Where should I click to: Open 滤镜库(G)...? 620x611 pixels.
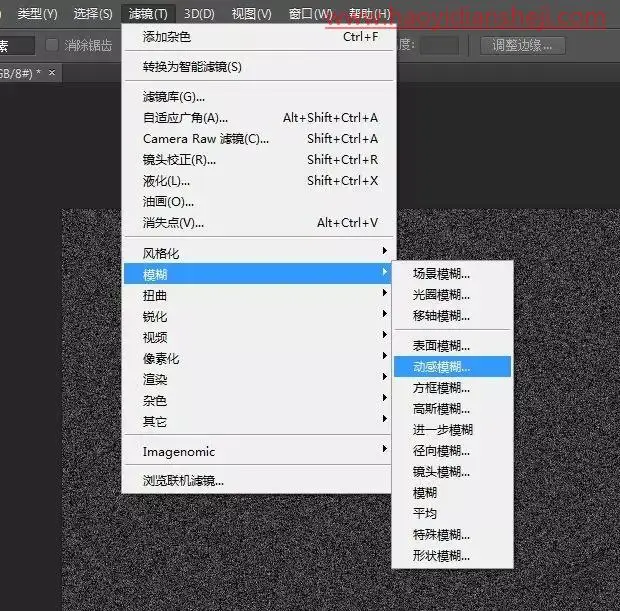tap(260, 97)
